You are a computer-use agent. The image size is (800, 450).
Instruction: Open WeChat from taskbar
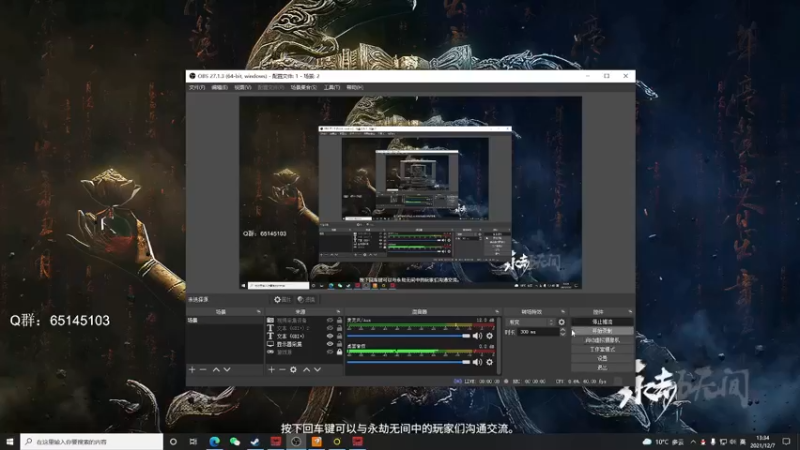235,441
